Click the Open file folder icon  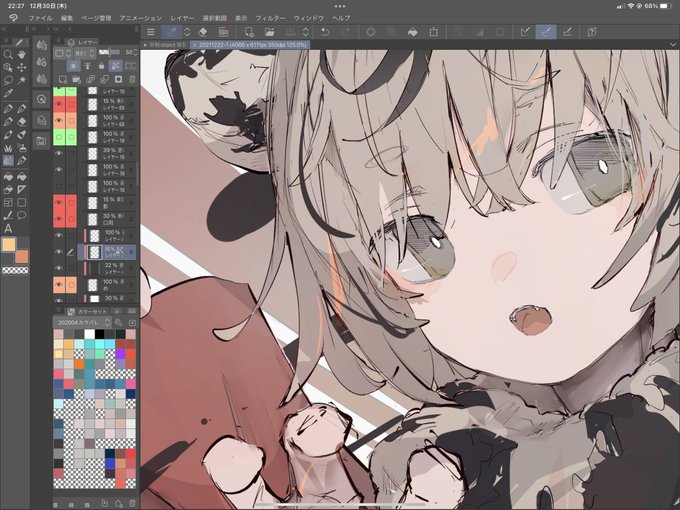tap(269, 32)
